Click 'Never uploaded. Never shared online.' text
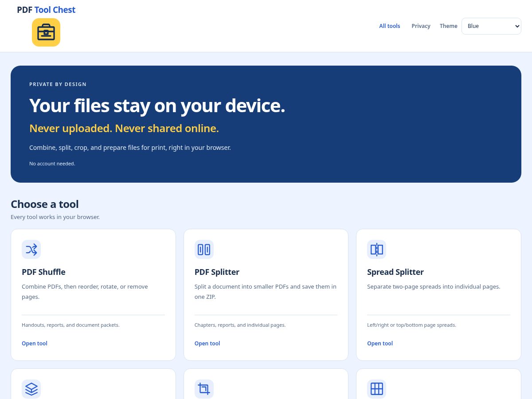 [124, 129]
